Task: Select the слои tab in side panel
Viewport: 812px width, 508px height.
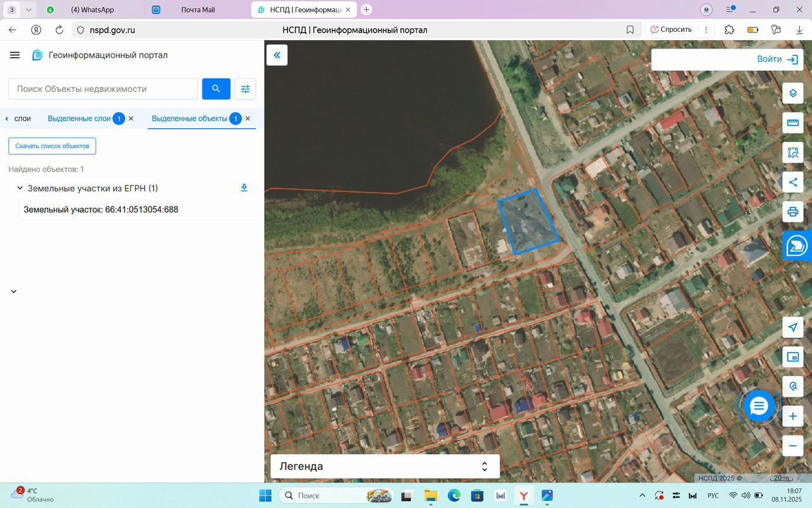Action: (x=22, y=119)
